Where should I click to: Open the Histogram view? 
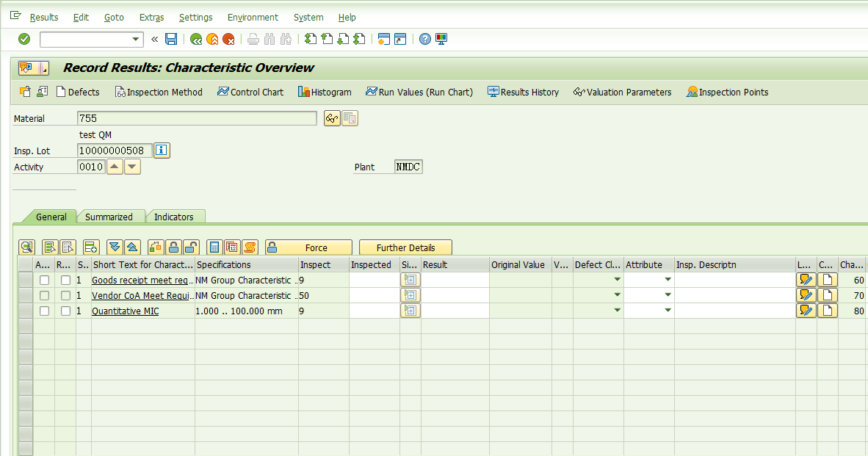[x=325, y=92]
